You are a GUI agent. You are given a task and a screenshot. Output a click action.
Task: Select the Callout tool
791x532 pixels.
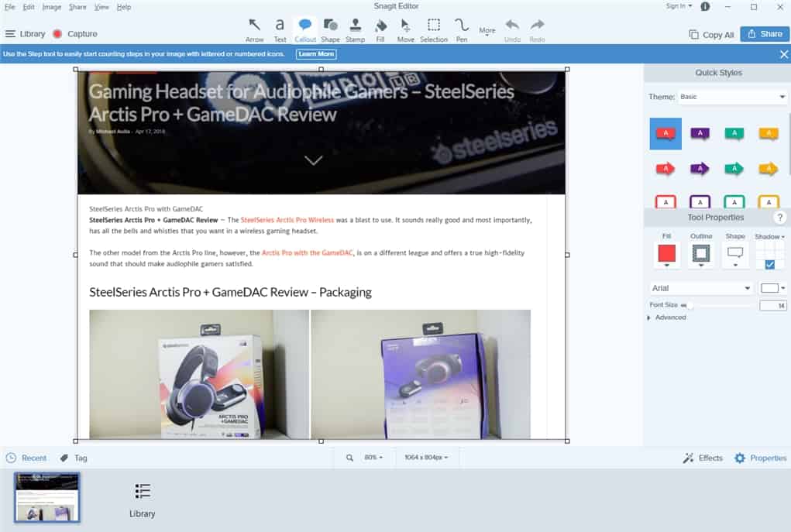[304, 29]
